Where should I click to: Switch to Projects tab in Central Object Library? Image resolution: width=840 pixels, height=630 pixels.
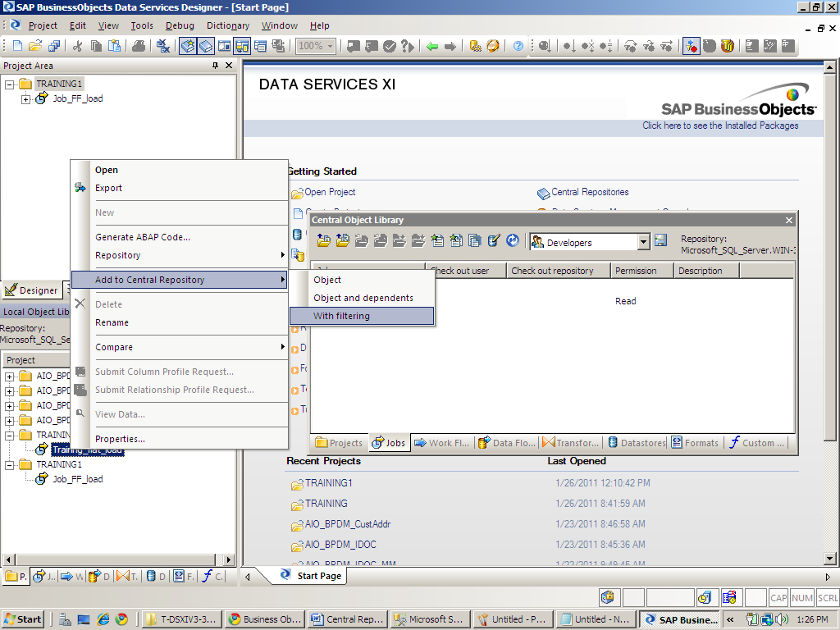[339, 443]
